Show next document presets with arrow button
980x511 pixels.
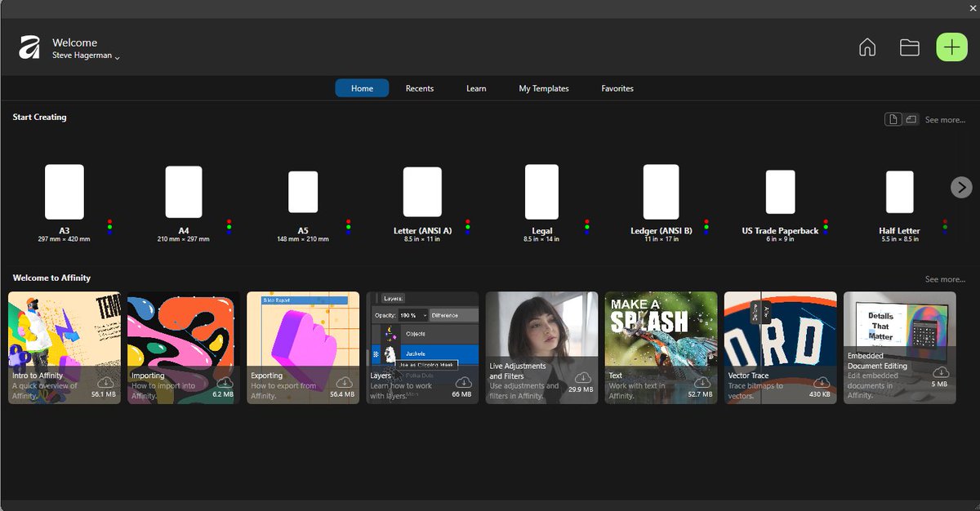click(x=961, y=187)
